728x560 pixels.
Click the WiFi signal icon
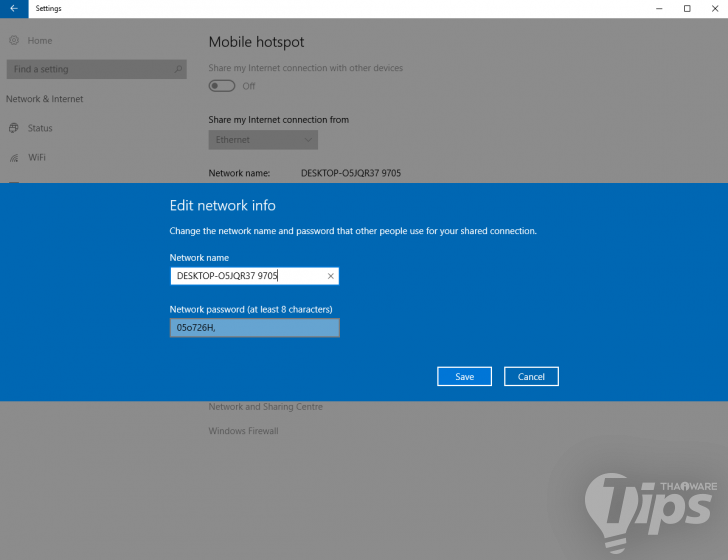tap(14, 158)
